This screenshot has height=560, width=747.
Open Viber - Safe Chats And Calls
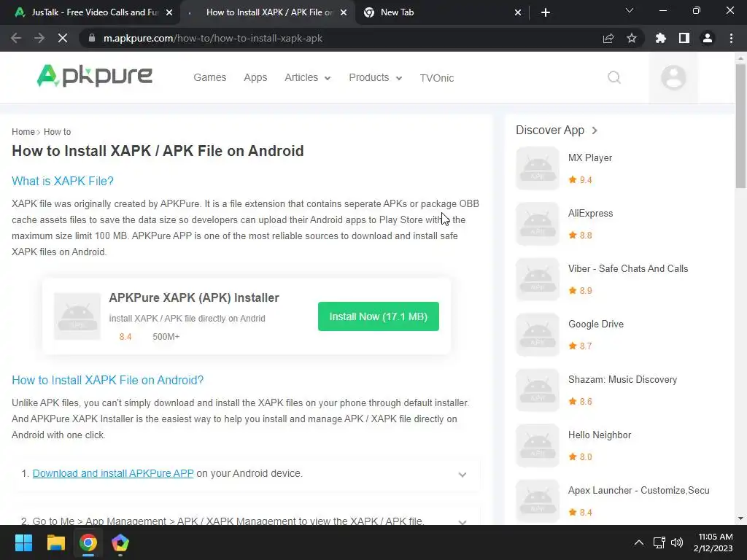click(628, 268)
